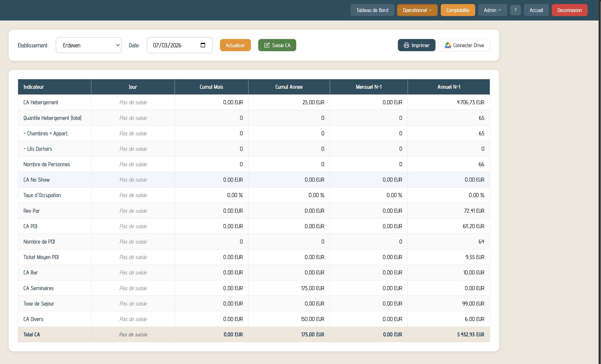
Task: Click the Cumul Annee column header
Action: coord(289,87)
